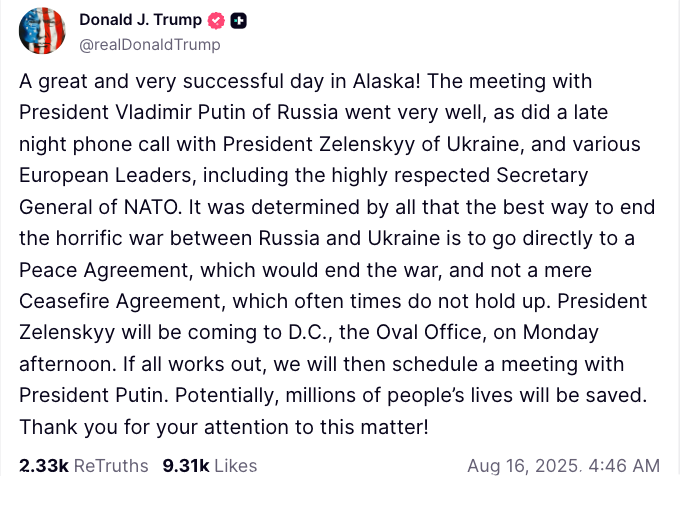This screenshot has width=680, height=506.
Task: Click Donald J. Trump's profile avatar
Action: tap(43, 30)
